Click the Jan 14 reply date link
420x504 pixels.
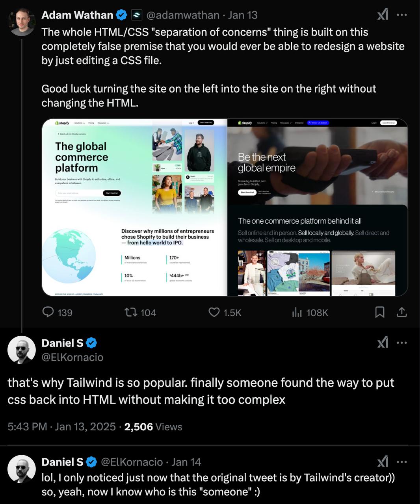(186, 462)
